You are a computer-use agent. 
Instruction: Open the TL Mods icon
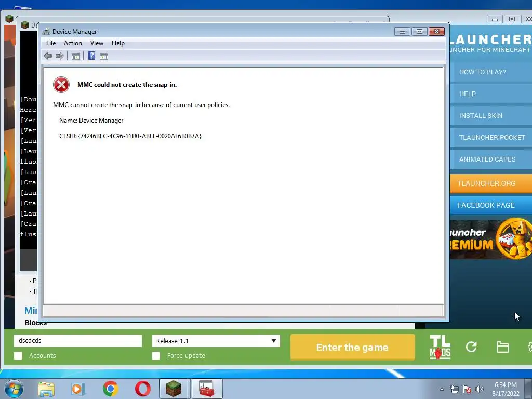[440, 347]
